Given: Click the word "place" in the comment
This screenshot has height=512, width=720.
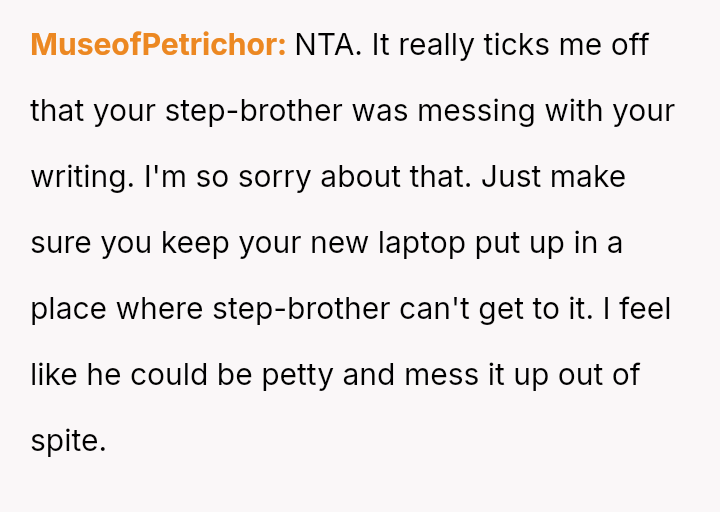Looking at the screenshot, I should click(x=69, y=309).
